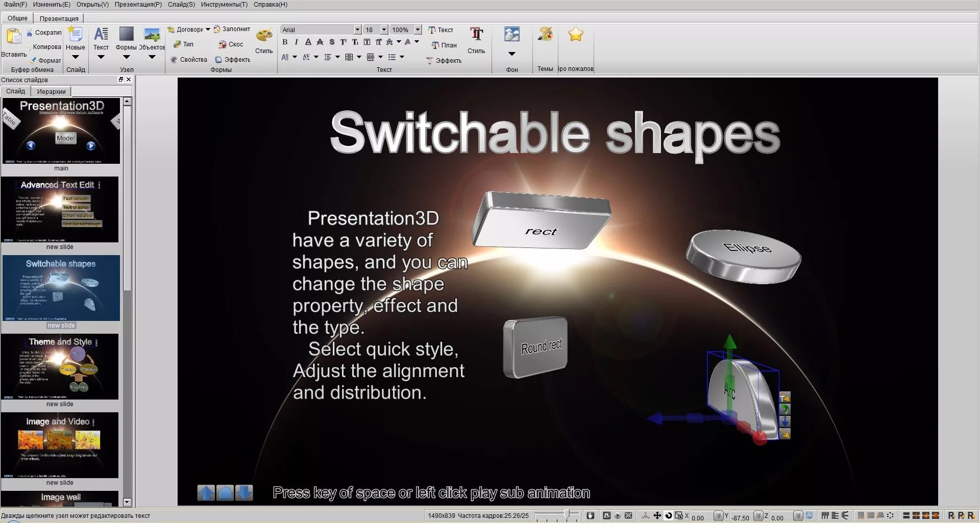Screen dimensions: 980x523
Task: Select the 'Image and Video' slide thumbnail
Action: coord(60,445)
